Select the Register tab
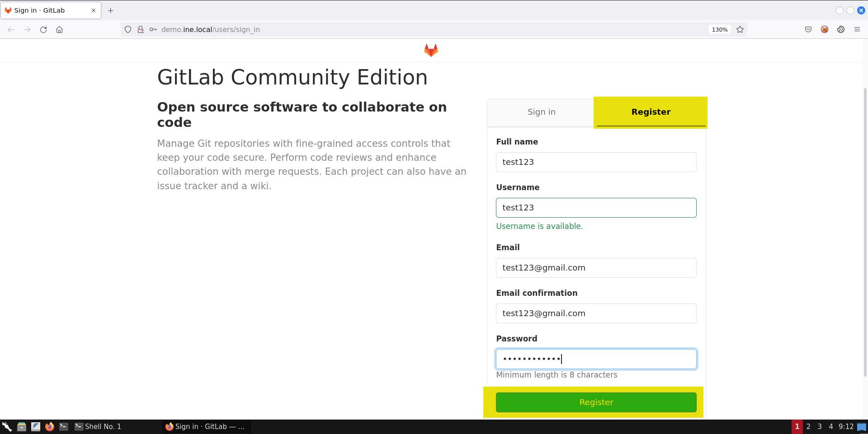Screen dimensions: 868x434 click(x=651, y=112)
